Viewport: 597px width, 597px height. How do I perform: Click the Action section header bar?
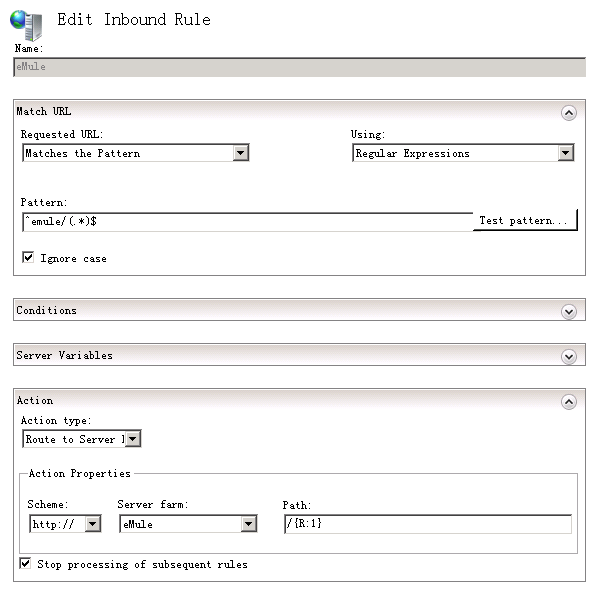[x=299, y=401]
